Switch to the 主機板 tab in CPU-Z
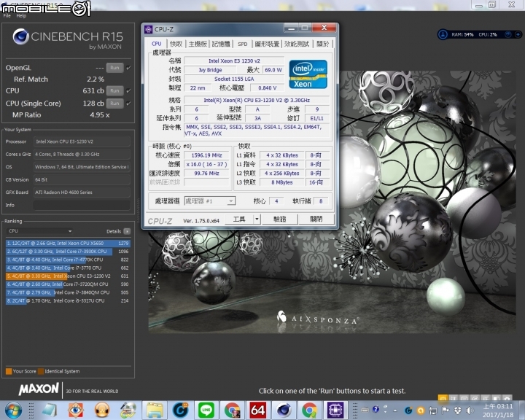 198,44
